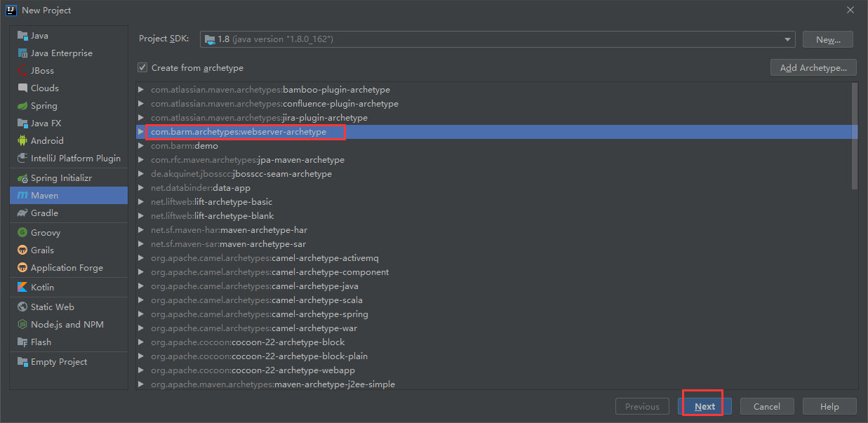868x423 pixels.
Task: Click the Flash folder icon
Action: click(x=22, y=342)
